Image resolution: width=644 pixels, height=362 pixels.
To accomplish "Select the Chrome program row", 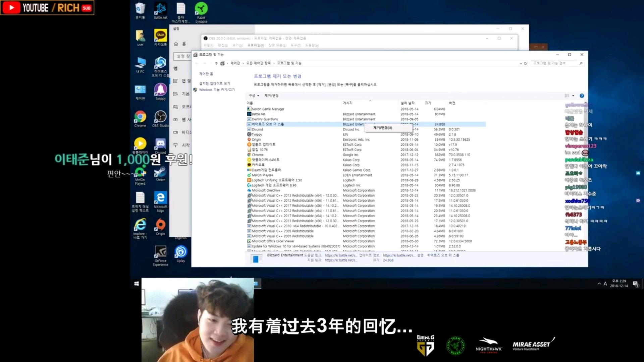I will point(366,155).
